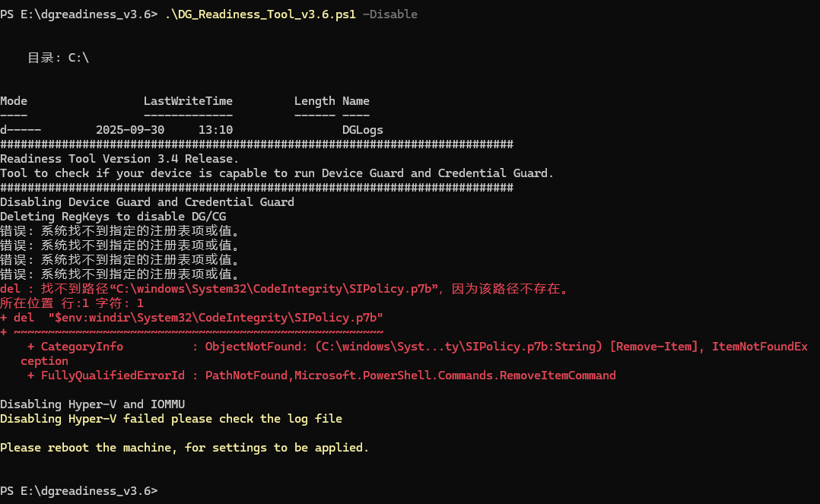Click the DGLogs directory name
This screenshot has height=504, width=820.
pyautogui.click(x=363, y=130)
